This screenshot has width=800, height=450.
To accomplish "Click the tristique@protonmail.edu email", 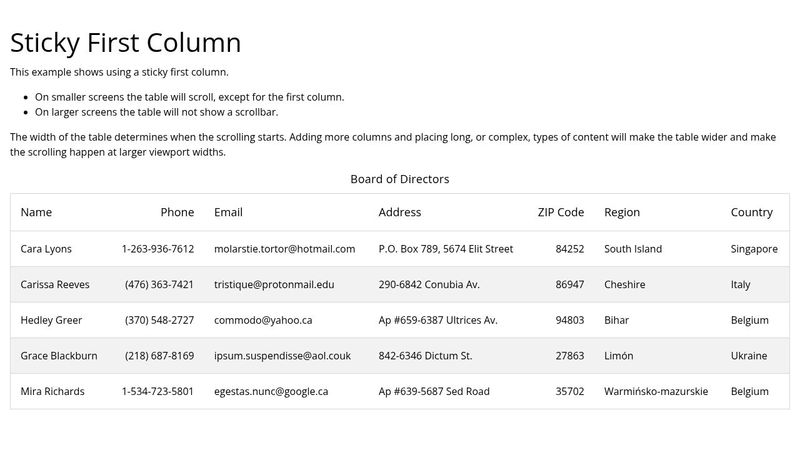I will [x=274, y=285].
